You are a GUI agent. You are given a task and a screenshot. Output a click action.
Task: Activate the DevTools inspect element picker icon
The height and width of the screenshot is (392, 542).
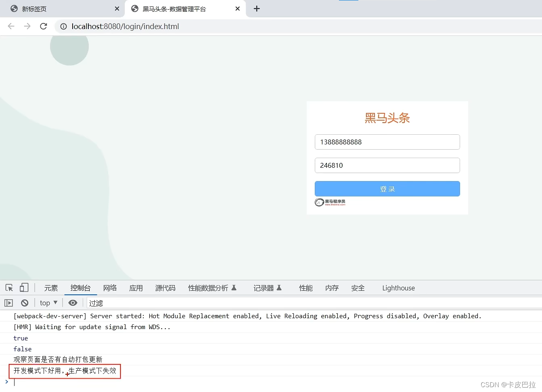click(x=9, y=288)
